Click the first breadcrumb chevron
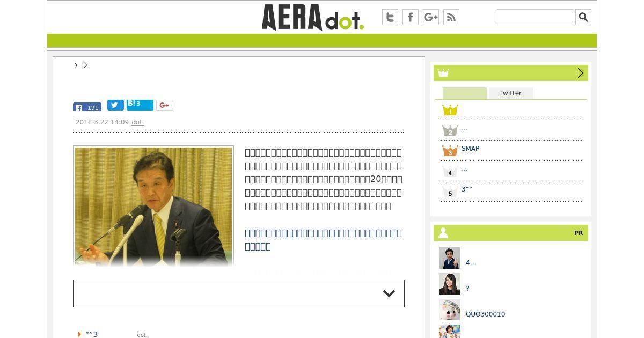This screenshot has width=644, height=338. point(76,65)
